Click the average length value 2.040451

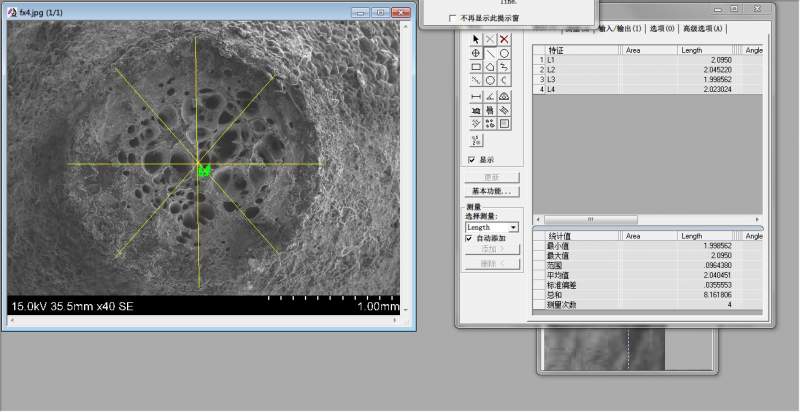pos(717,275)
